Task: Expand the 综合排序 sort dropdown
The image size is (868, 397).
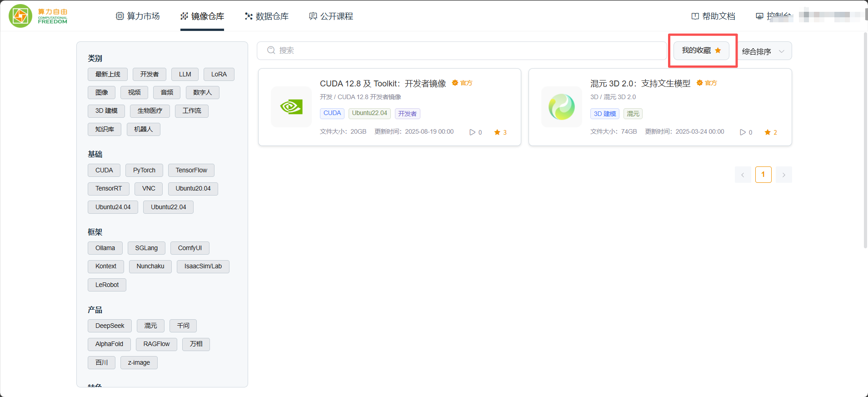Action: pos(763,51)
